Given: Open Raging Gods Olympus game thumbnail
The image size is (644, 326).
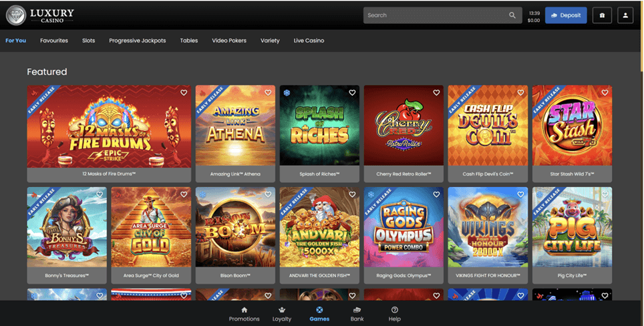Looking at the screenshot, I should 404,227.
